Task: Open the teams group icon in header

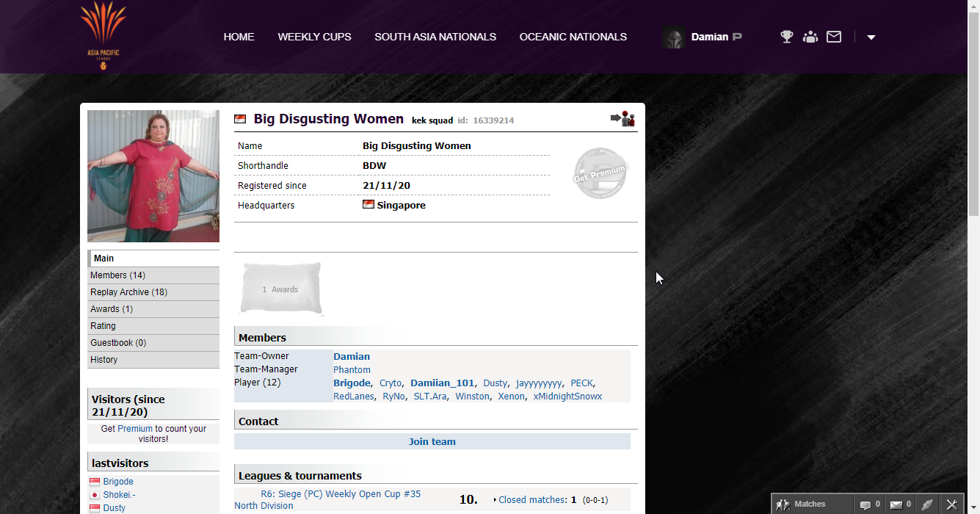Action: 810,37
